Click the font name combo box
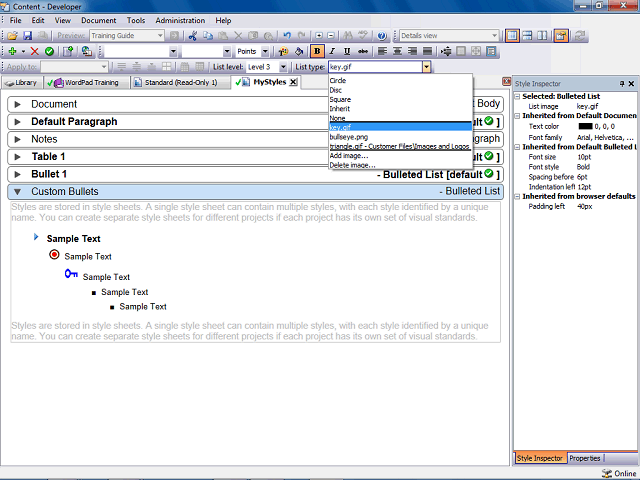The width and height of the screenshot is (640, 480). point(141,51)
